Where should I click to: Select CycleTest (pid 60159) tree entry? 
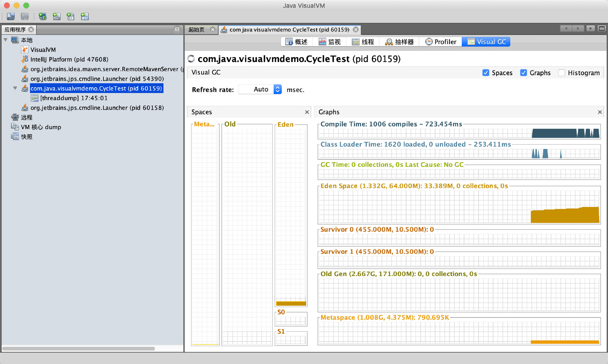[96, 88]
